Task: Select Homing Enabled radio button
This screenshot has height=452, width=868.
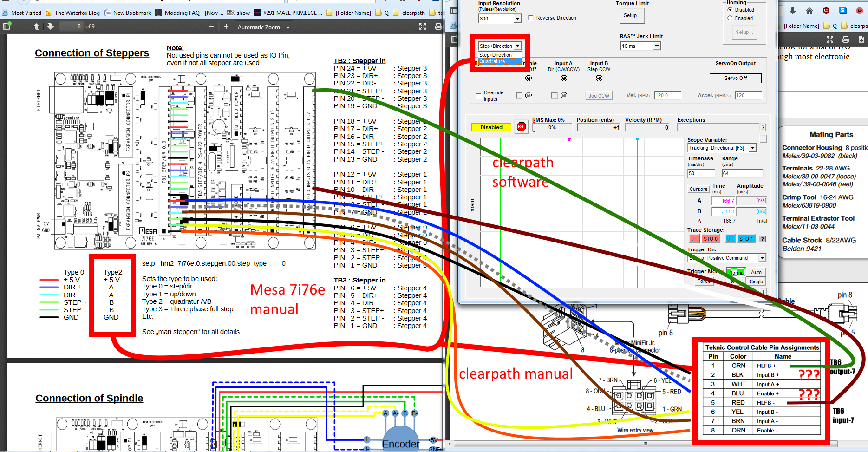Action: pos(730,18)
